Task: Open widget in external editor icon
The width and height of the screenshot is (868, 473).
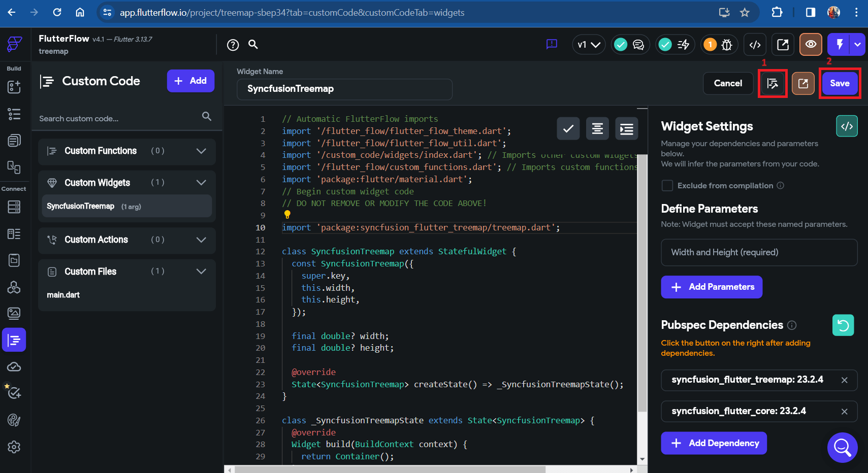Action: [803, 83]
